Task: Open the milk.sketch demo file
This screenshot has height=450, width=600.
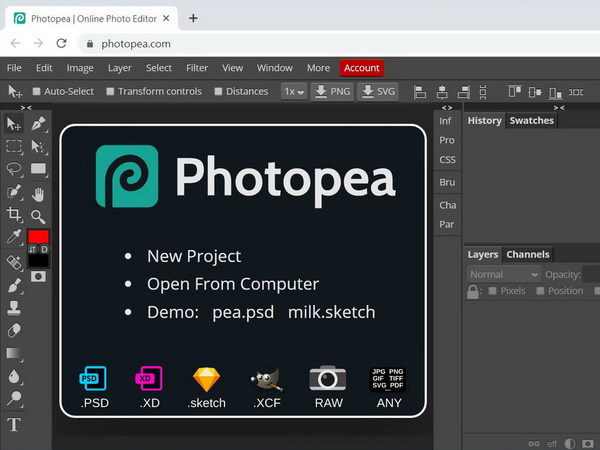Action: (331, 312)
